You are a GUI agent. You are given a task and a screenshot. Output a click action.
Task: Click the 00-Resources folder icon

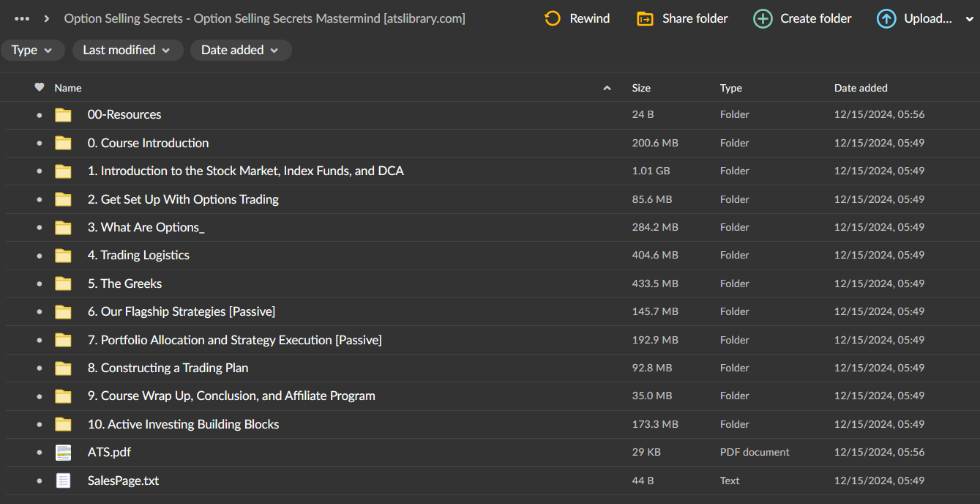64,114
